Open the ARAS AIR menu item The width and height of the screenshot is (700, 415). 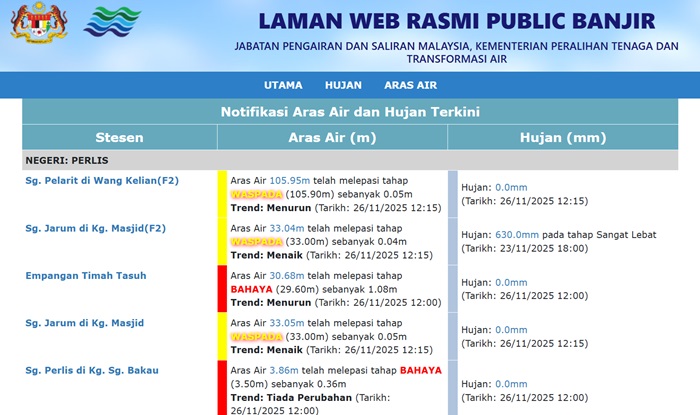pyautogui.click(x=410, y=85)
